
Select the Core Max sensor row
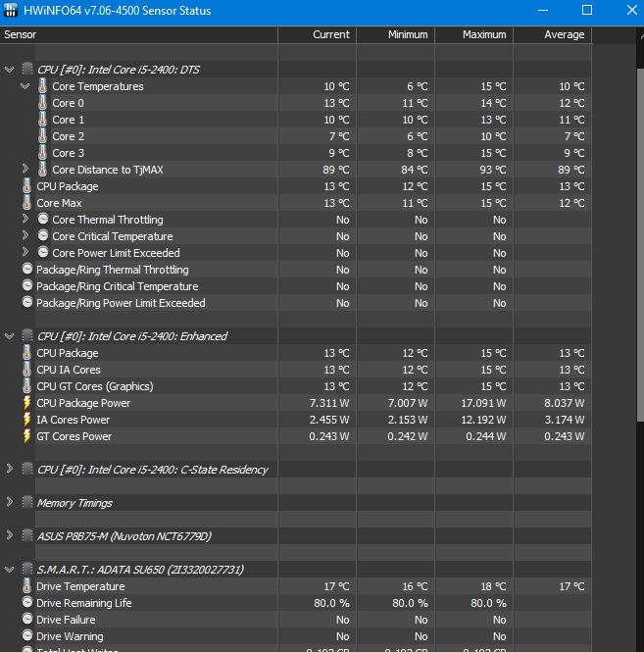[x=296, y=203]
